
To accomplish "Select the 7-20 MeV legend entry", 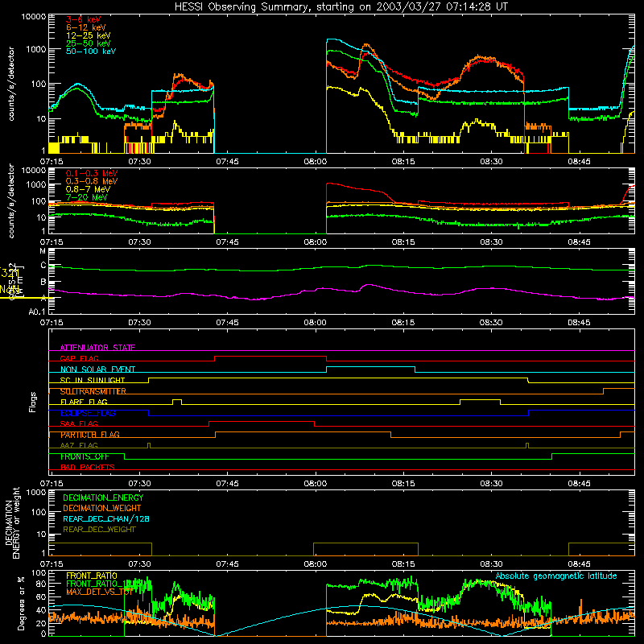I will pos(86,197).
